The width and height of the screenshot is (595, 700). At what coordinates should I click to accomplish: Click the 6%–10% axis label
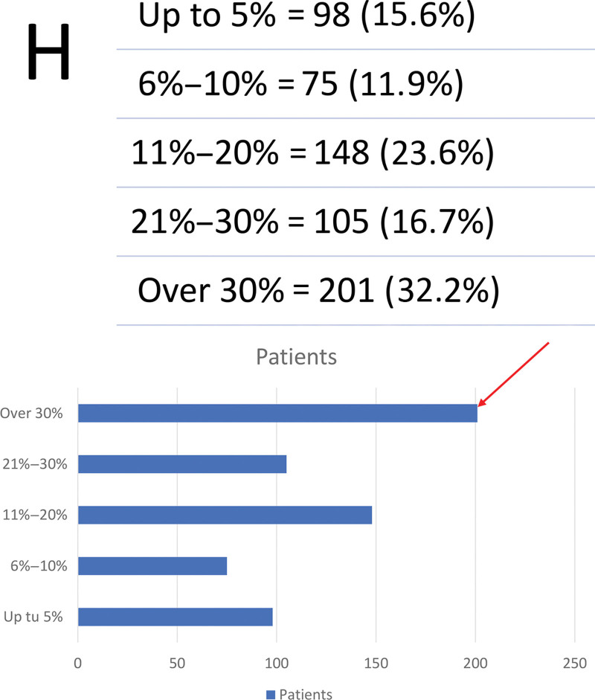coord(39,565)
